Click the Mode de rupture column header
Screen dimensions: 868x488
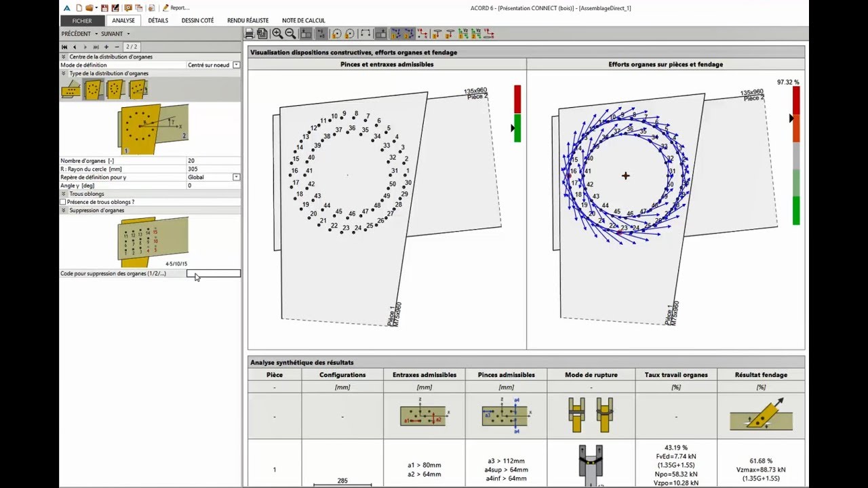pyautogui.click(x=591, y=375)
